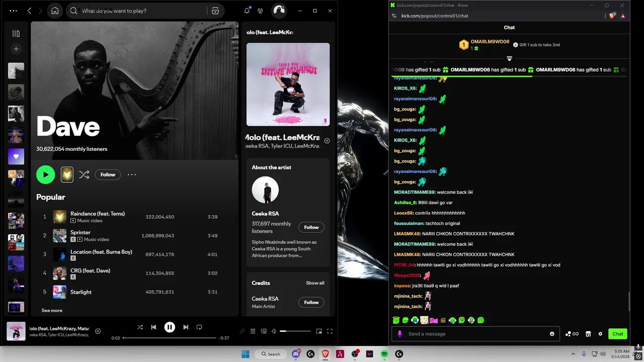644x362 pixels.
Task: Add Molo to library from Now Playing panel
Action: [327, 141]
